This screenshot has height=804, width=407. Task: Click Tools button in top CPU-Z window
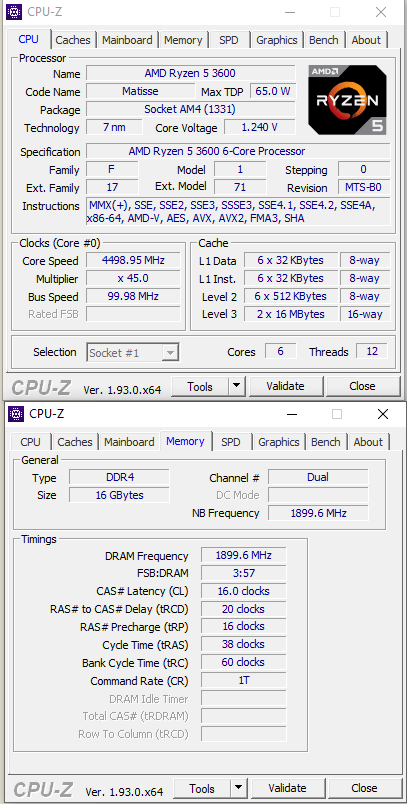(200, 386)
